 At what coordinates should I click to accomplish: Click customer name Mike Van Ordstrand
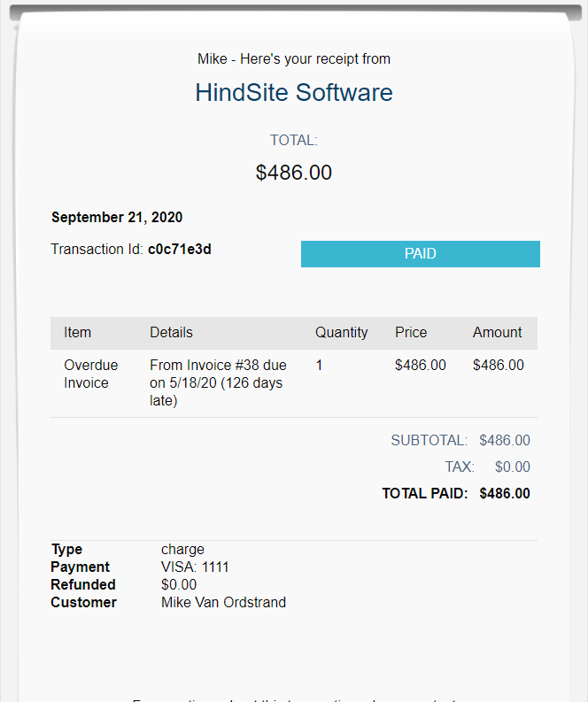(x=223, y=603)
